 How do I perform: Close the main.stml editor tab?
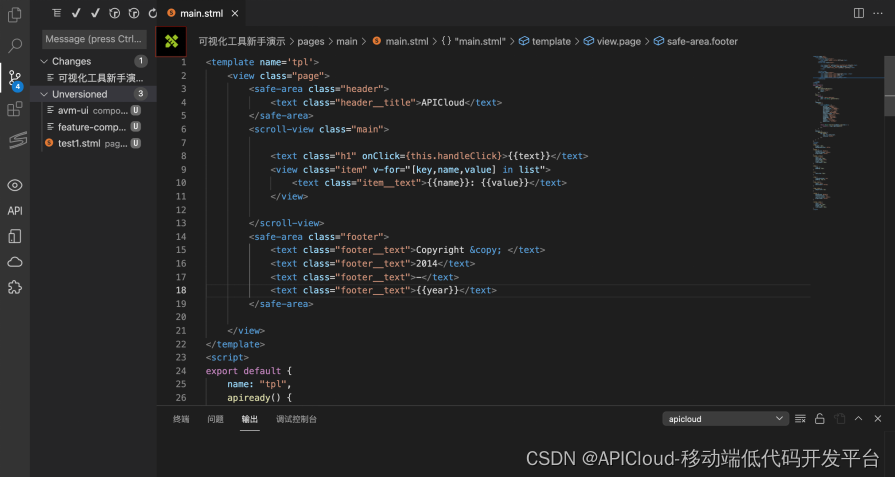(235, 14)
